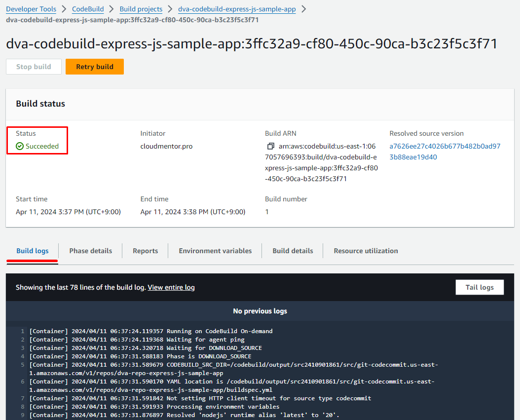
Task: Click the Retry build button
Action: tap(95, 67)
